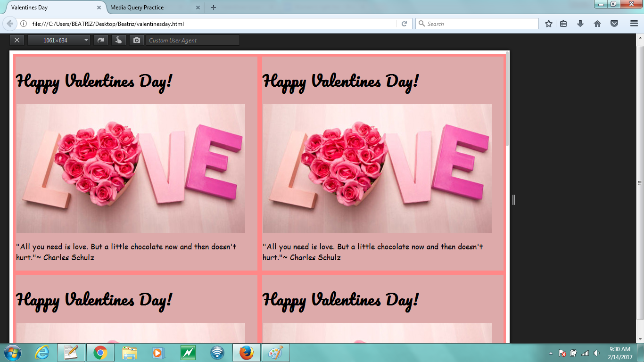This screenshot has height=362, width=644.
Task: Open the green chart app in the taskbar
Action: 188,353
